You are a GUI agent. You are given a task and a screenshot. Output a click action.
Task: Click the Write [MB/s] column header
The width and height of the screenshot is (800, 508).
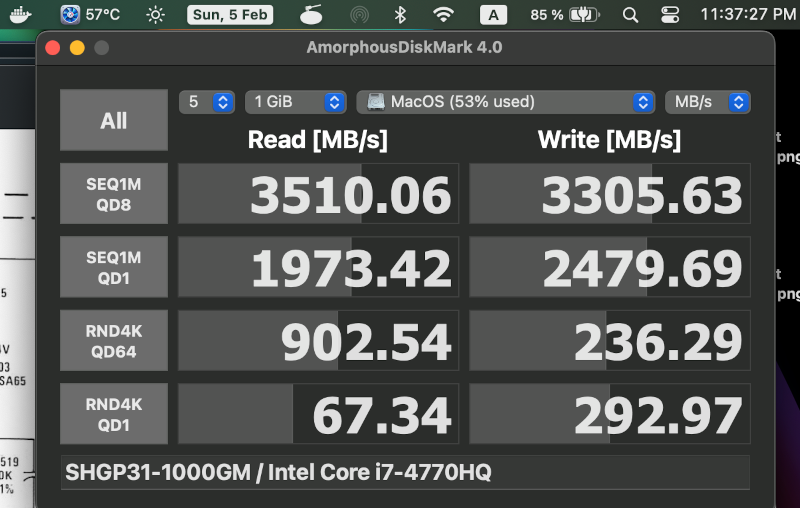click(x=609, y=140)
